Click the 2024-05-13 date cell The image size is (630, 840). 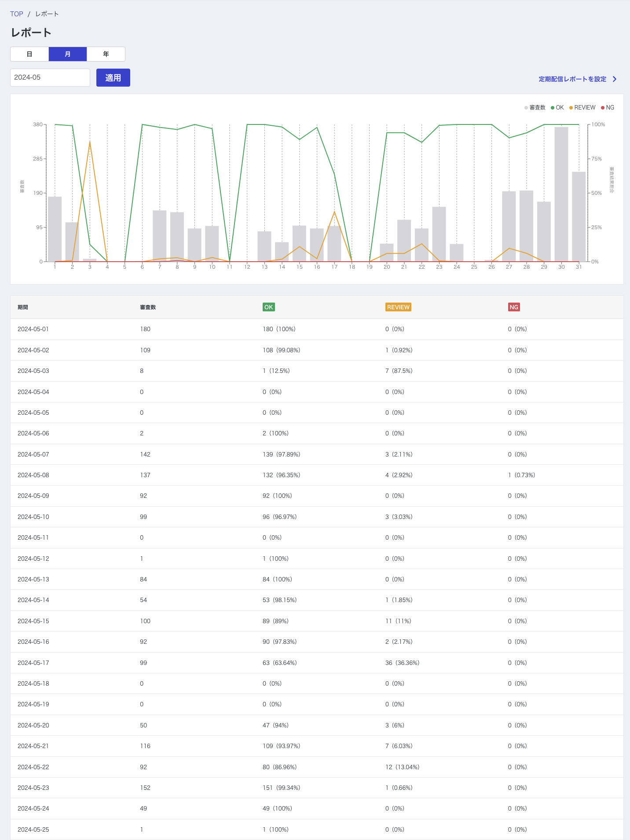point(33,579)
